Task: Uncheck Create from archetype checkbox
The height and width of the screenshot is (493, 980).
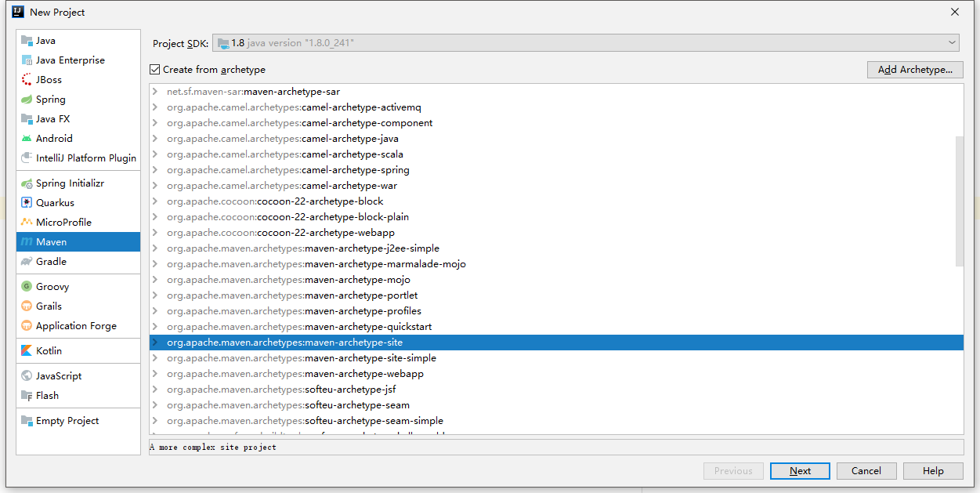Action: [x=154, y=70]
